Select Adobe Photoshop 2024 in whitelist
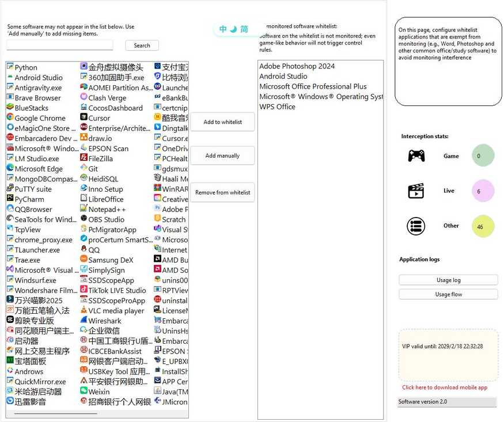This screenshot has height=422, width=504. (x=297, y=66)
